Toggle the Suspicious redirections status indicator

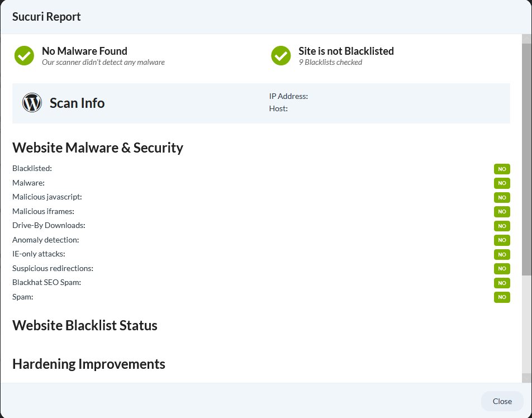pyautogui.click(x=502, y=268)
